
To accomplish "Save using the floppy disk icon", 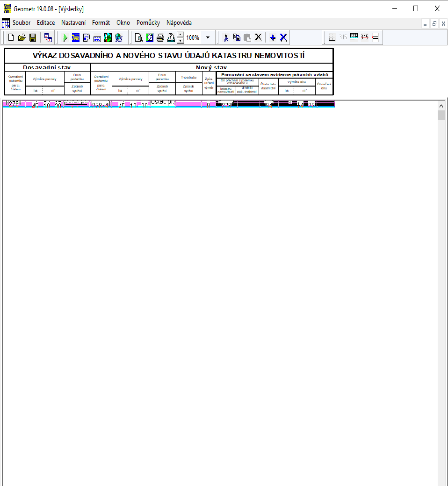I will click(33, 37).
